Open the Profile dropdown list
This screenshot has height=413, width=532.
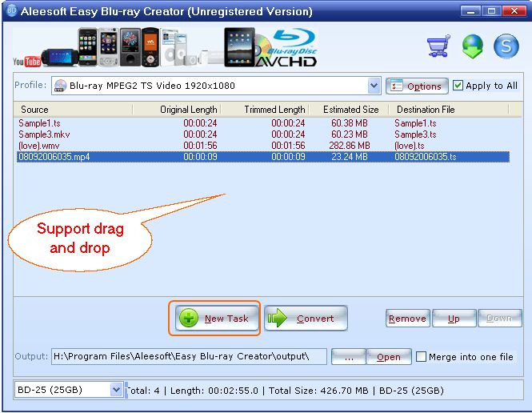click(x=374, y=86)
